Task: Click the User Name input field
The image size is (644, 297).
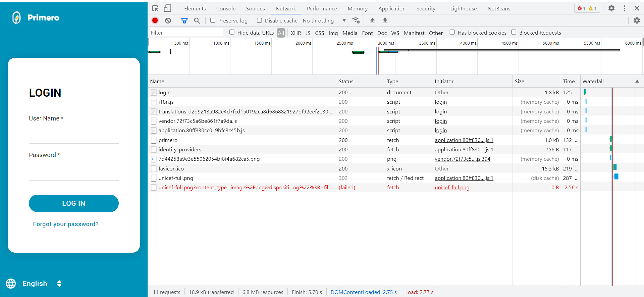Action: [74, 135]
